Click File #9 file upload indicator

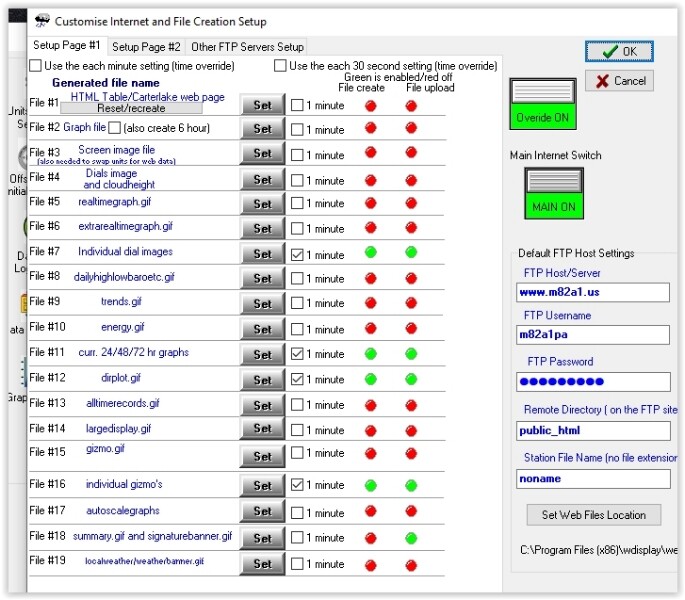point(411,302)
